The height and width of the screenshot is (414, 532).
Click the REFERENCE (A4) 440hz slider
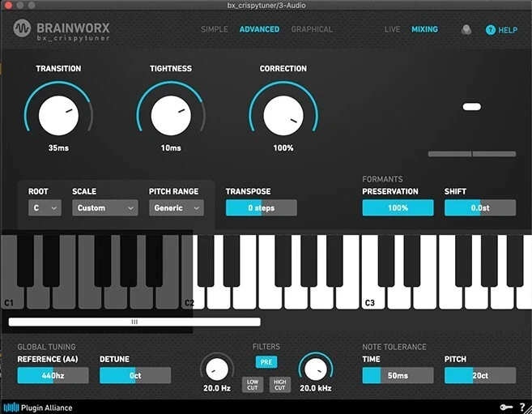tap(53, 375)
